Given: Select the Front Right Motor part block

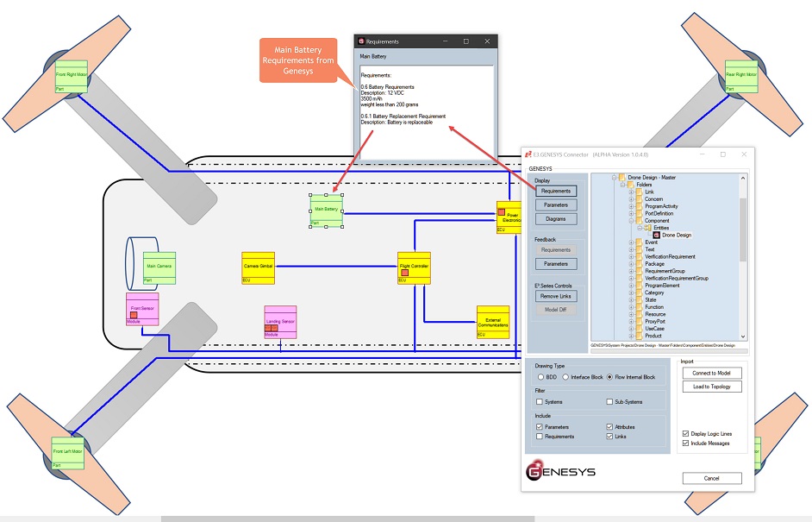Looking at the screenshot, I should 72,76.
